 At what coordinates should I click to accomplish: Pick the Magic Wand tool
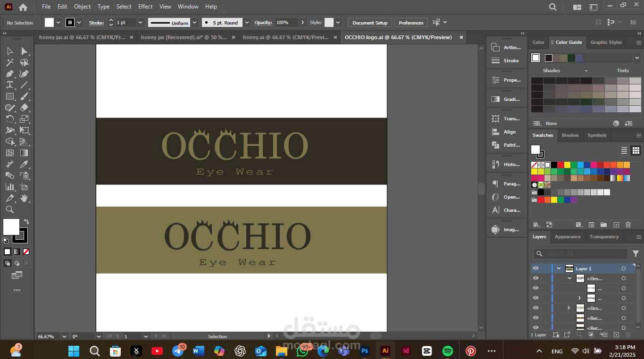pyautogui.click(x=9, y=62)
